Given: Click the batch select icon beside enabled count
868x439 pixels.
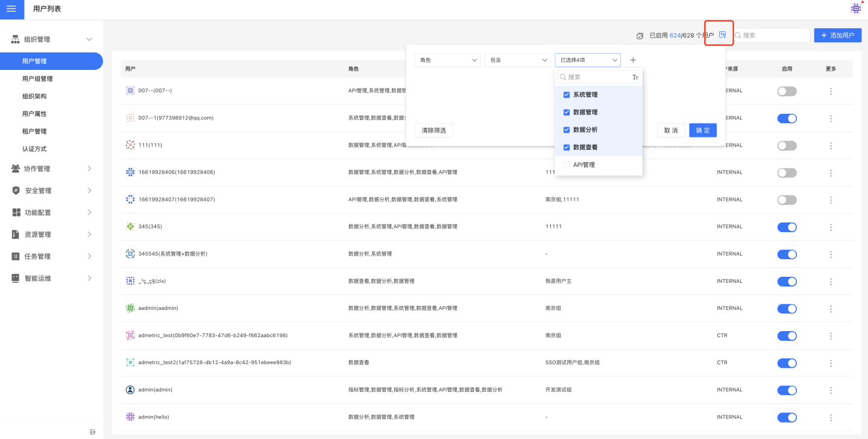Looking at the screenshot, I should coord(640,36).
